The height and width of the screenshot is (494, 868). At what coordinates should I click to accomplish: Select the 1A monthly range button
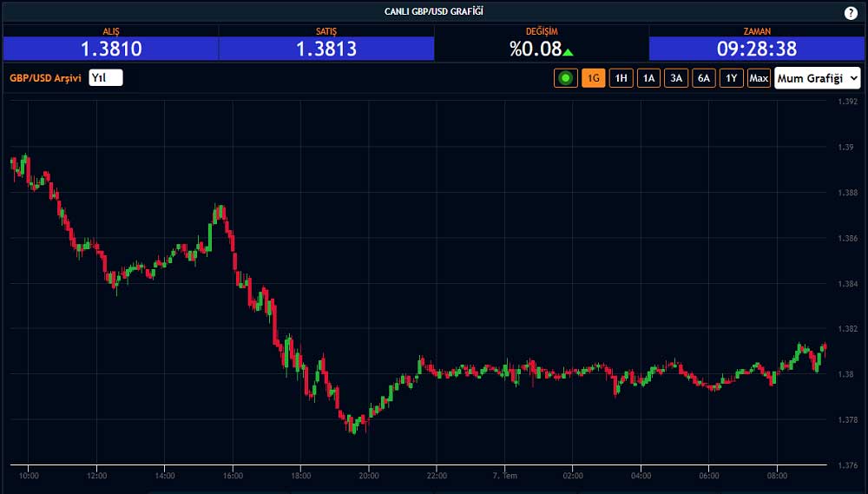pos(648,78)
